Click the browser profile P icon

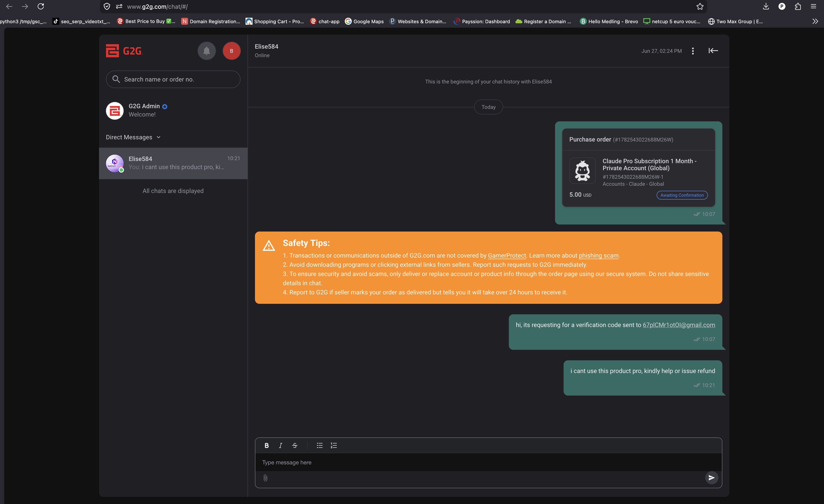pos(782,6)
